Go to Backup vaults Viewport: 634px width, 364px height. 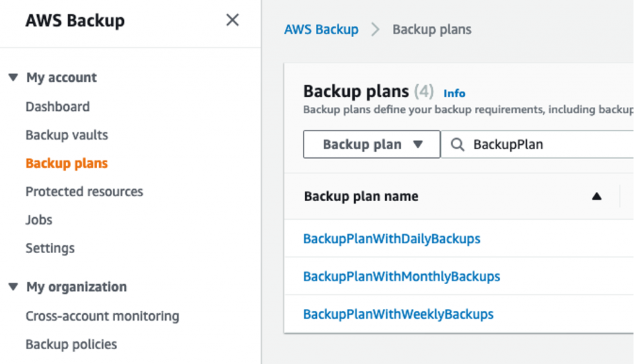click(x=67, y=135)
